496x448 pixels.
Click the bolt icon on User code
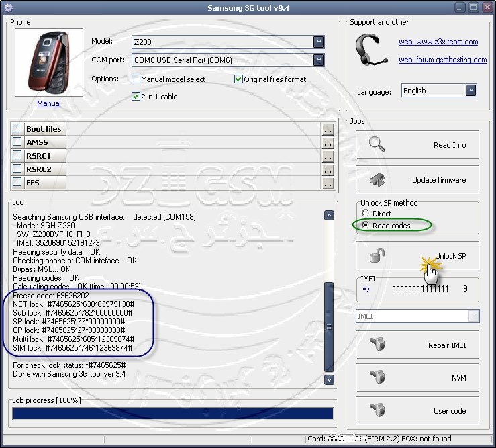(x=377, y=410)
